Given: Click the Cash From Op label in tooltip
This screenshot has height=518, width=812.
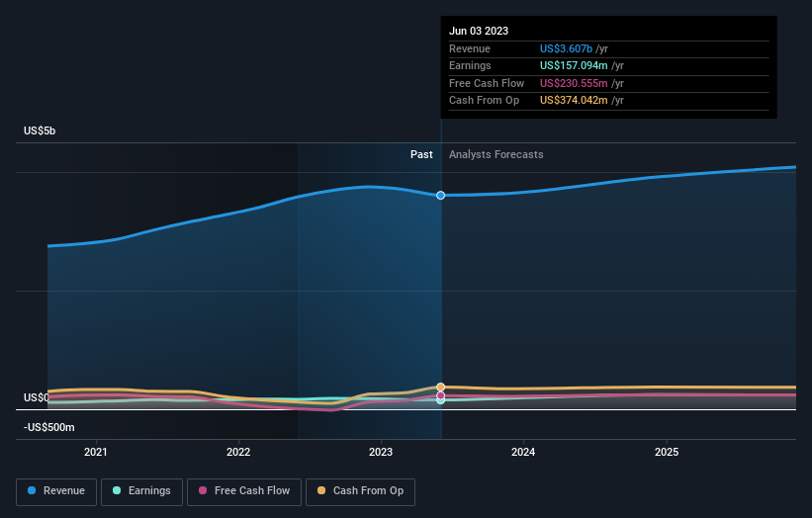Looking at the screenshot, I should (485, 101).
